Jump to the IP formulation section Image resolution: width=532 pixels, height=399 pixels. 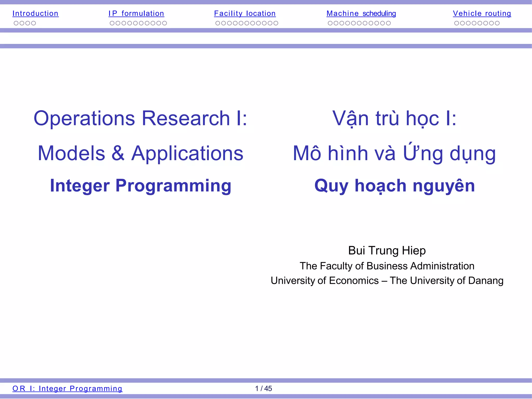click(136, 13)
